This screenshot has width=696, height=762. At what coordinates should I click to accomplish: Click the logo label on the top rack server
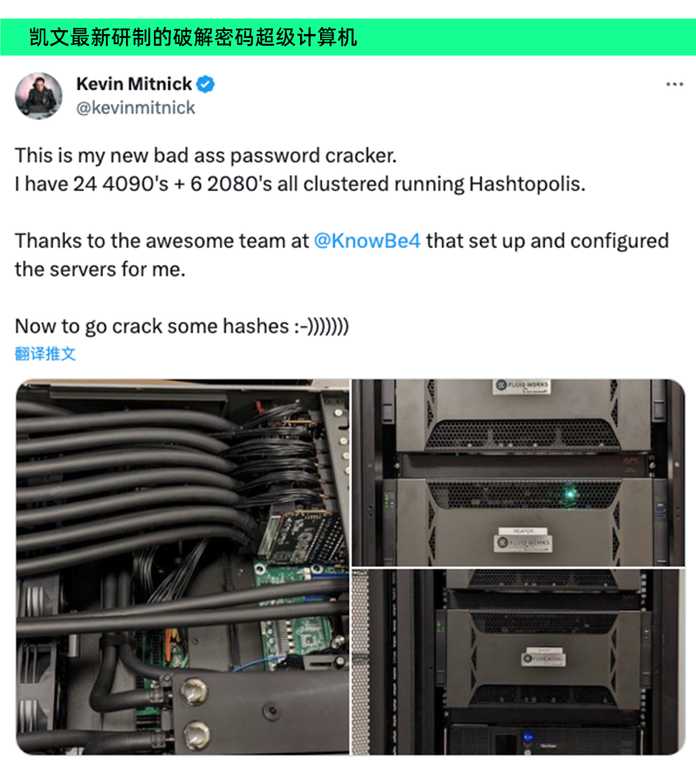click(521, 386)
